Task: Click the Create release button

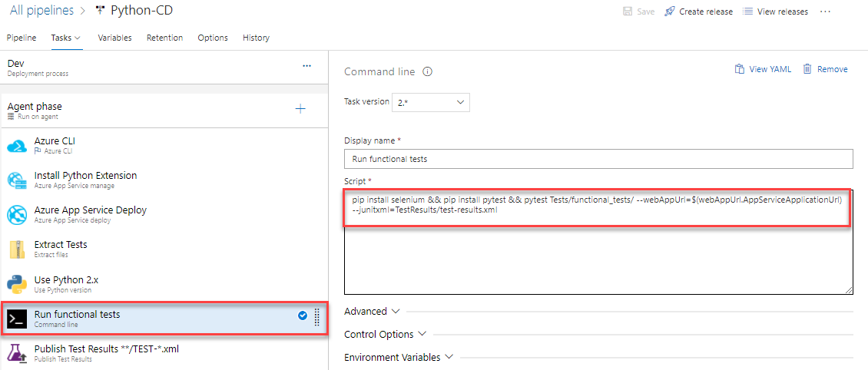Action: pyautogui.click(x=698, y=12)
